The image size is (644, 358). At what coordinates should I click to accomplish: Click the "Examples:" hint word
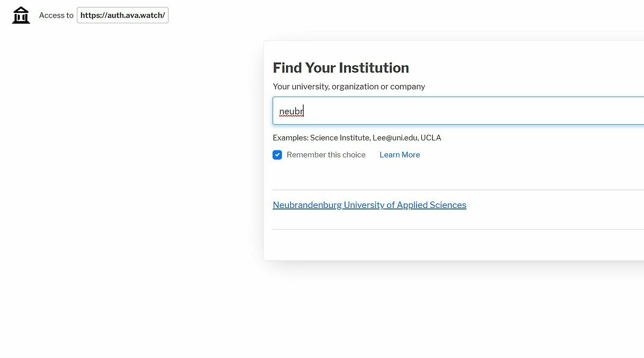pyautogui.click(x=290, y=138)
